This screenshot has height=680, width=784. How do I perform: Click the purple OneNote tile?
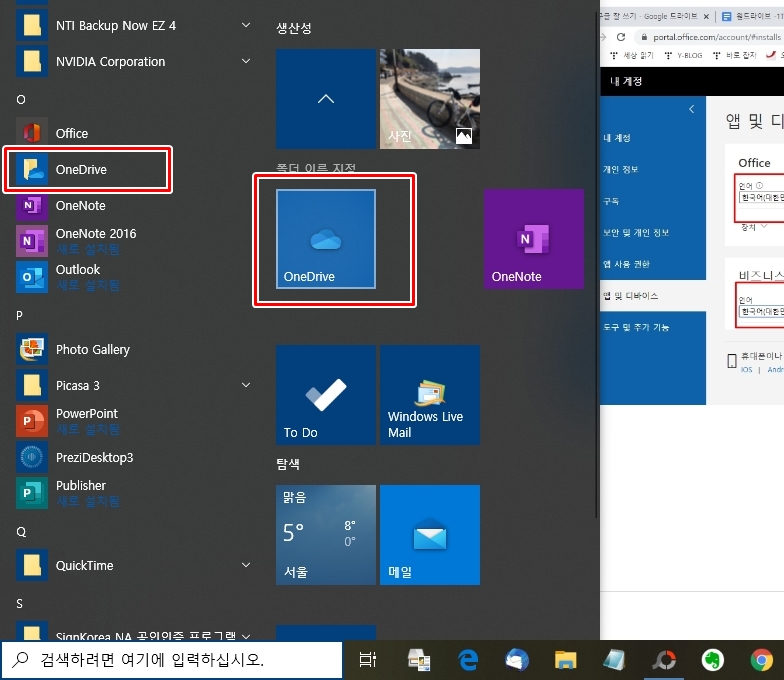(534, 239)
